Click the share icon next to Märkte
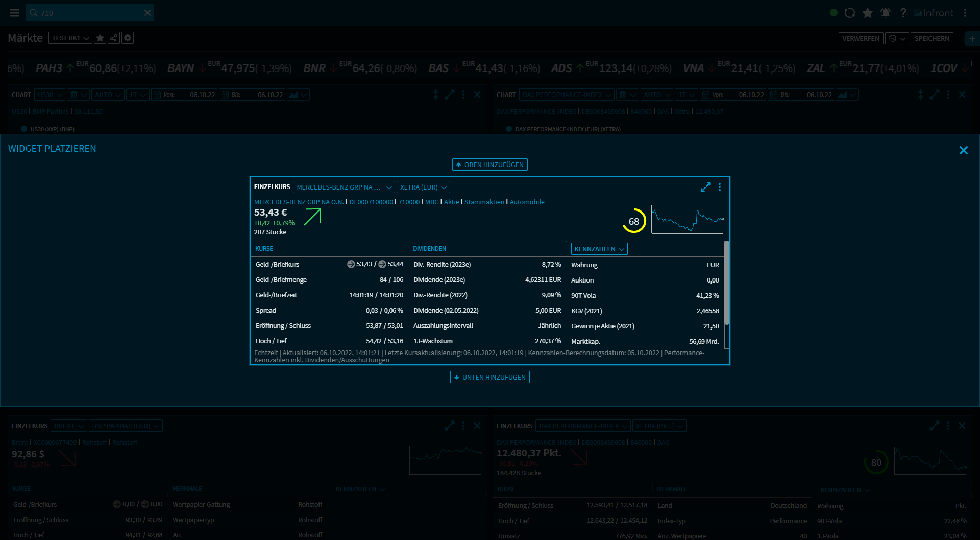Viewport: 980px width, 540px height. (x=114, y=38)
